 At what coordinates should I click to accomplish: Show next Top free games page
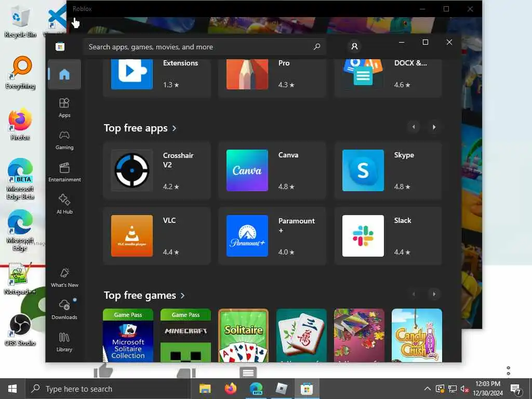434,294
